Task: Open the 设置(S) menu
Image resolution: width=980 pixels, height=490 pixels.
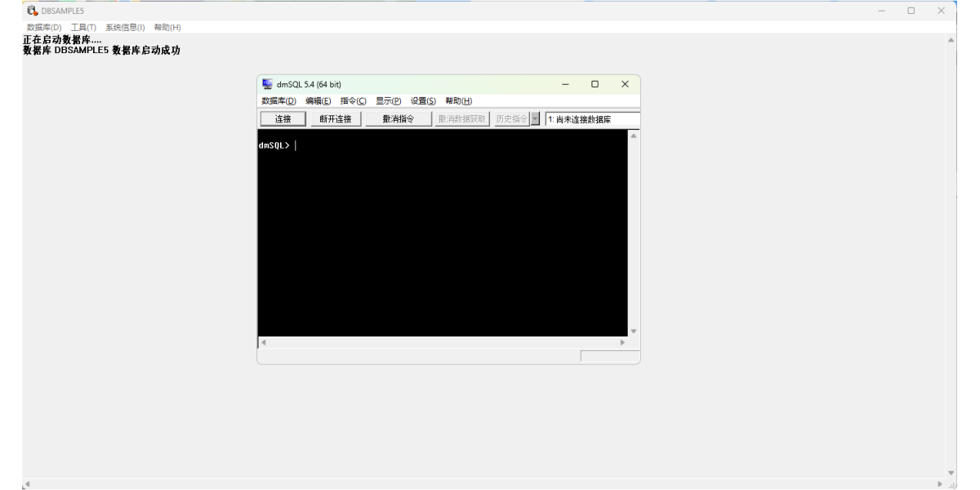Action: pos(423,101)
